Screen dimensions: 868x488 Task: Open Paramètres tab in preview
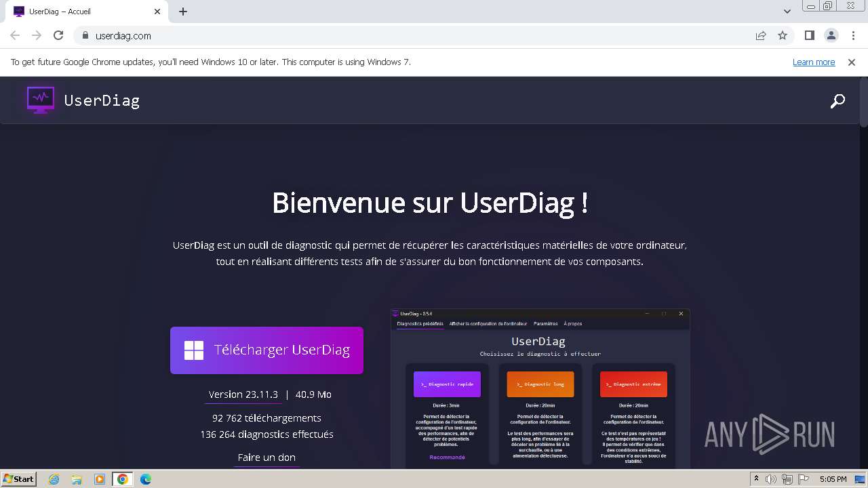(x=546, y=324)
